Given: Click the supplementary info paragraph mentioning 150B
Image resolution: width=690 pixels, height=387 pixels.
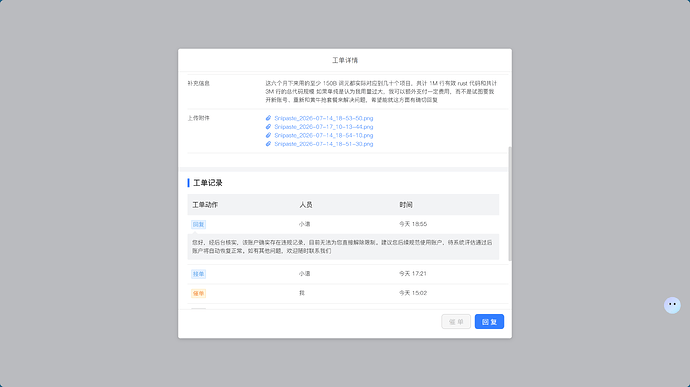Looking at the screenshot, I should coord(381,92).
